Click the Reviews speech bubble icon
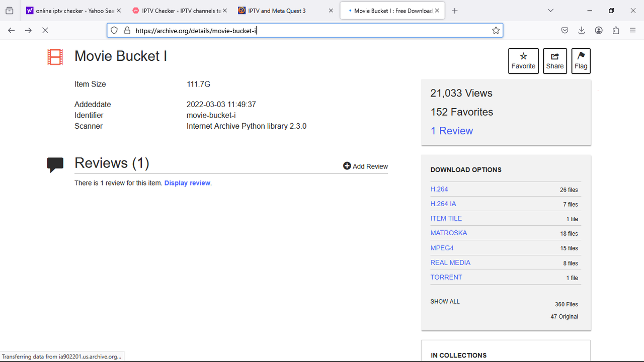644x362 pixels. pyautogui.click(x=55, y=165)
